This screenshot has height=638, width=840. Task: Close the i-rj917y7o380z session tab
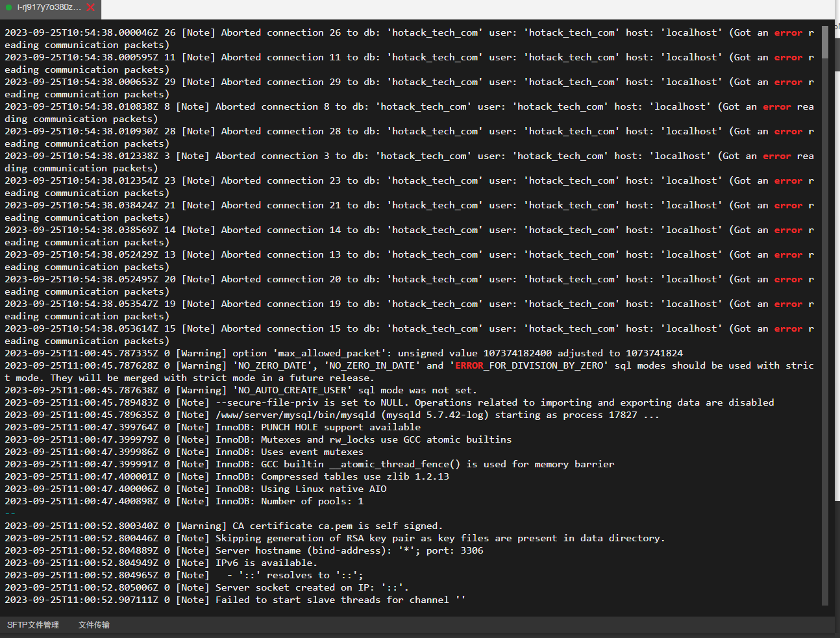(91, 8)
